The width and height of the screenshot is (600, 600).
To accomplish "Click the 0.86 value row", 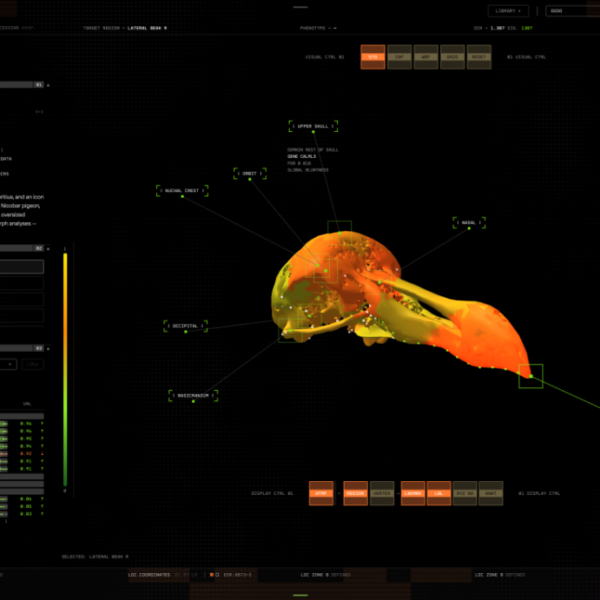I will 22,499.
